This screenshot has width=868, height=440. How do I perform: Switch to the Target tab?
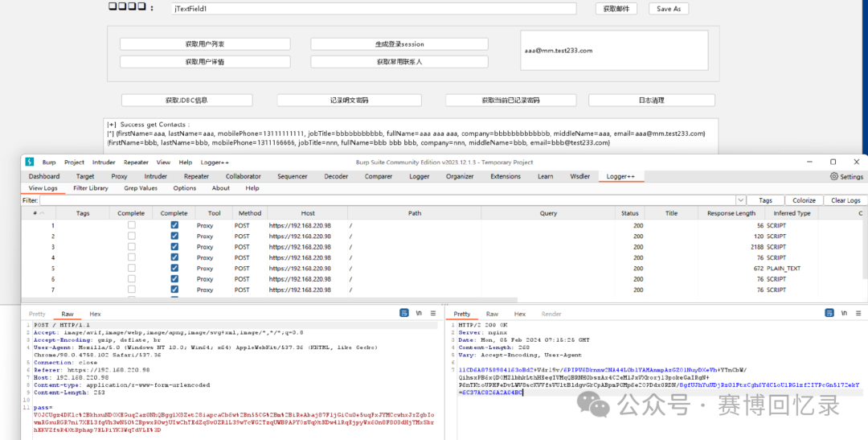(85, 176)
